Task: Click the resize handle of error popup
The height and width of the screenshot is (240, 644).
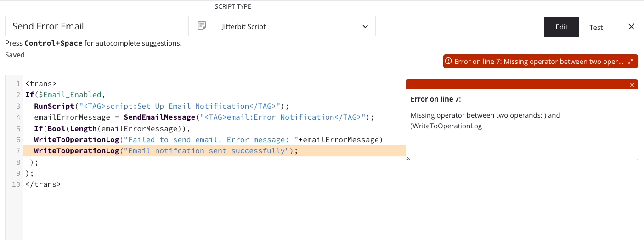Action: [408, 158]
